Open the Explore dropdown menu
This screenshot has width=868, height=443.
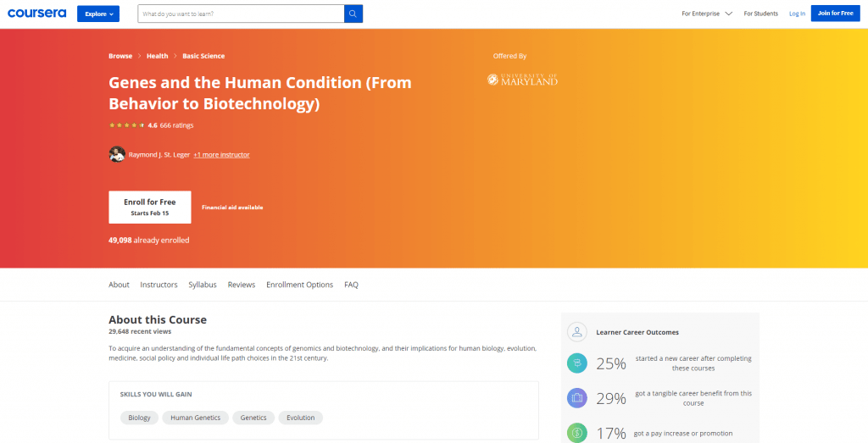click(x=98, y=14)
